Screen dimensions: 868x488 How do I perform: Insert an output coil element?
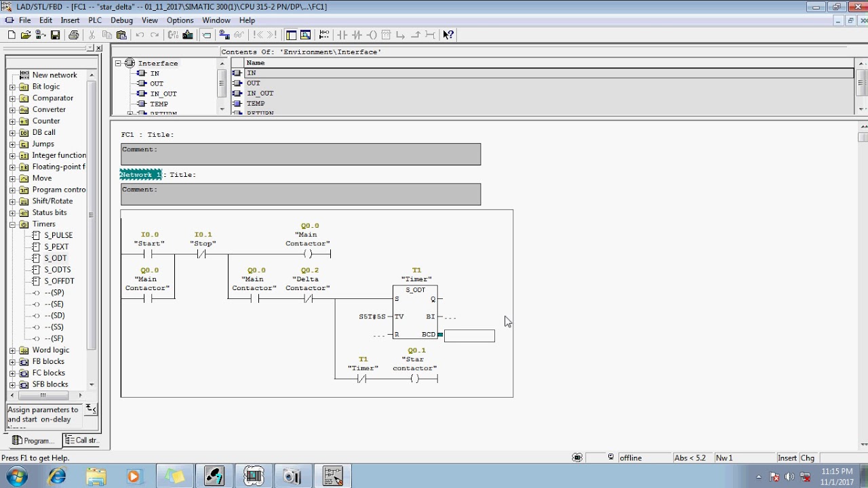point(371,35)
